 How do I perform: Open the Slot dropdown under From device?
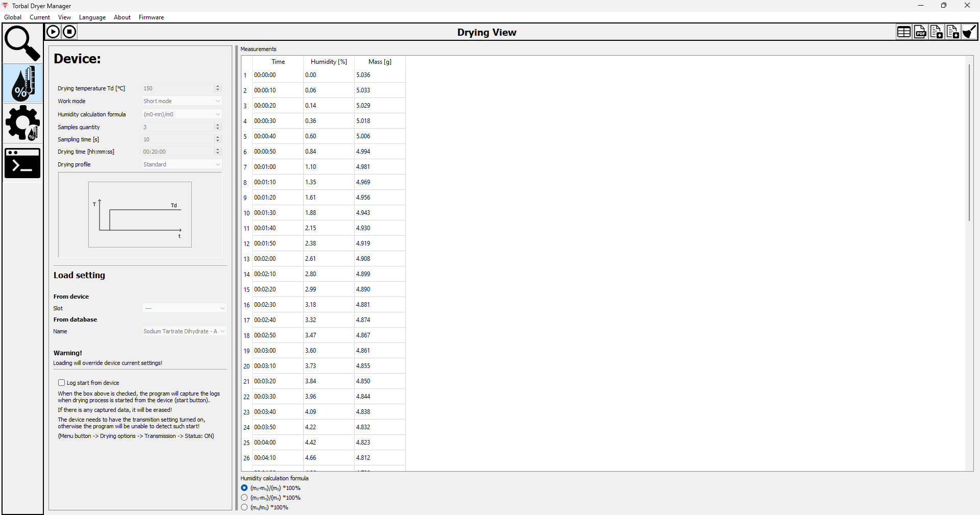[x=184, y=308]
